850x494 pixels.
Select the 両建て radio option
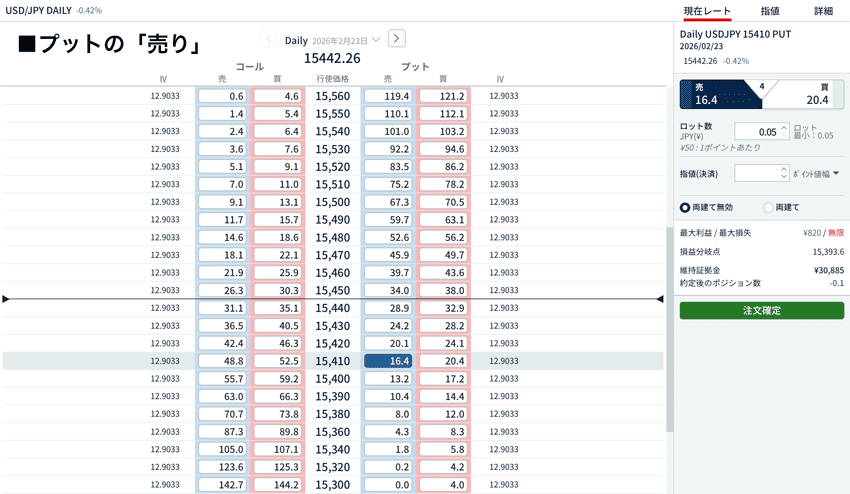click(768, 207)
